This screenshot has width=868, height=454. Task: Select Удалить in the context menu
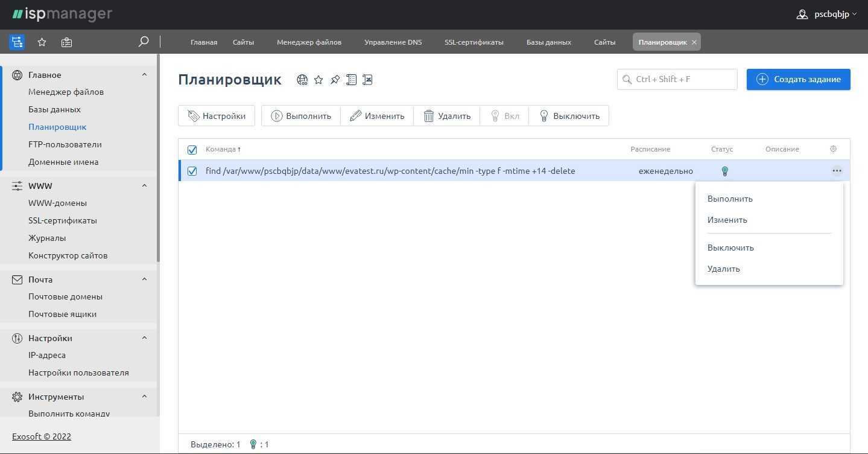[723, 269]
